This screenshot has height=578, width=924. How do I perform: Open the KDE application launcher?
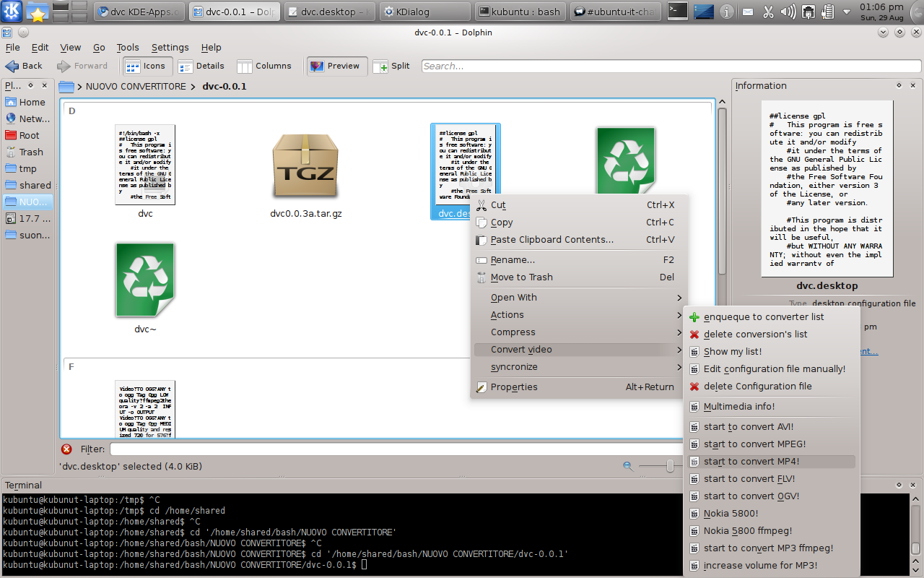12,11
